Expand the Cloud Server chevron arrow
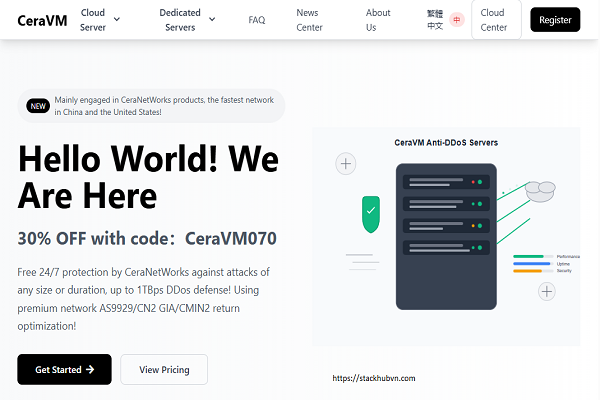The image size is (600, 400). coord(117,19)
